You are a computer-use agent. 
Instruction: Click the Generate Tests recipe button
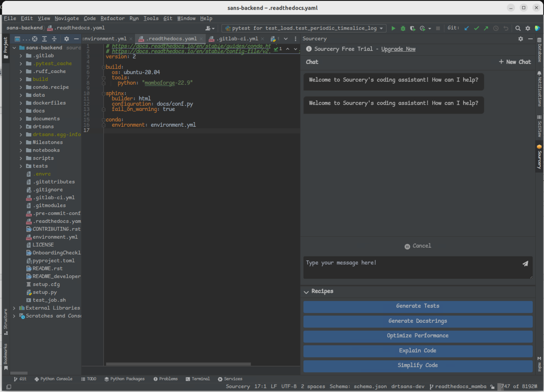(417, 306)
